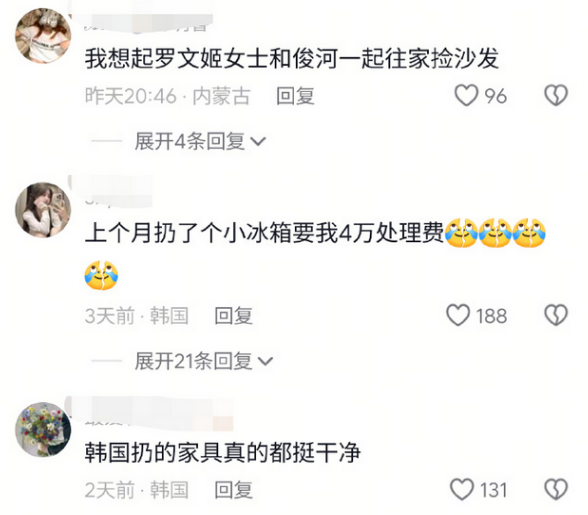
Task: Reply to the comment posted 3天前
Action: [x=233, y=315]
